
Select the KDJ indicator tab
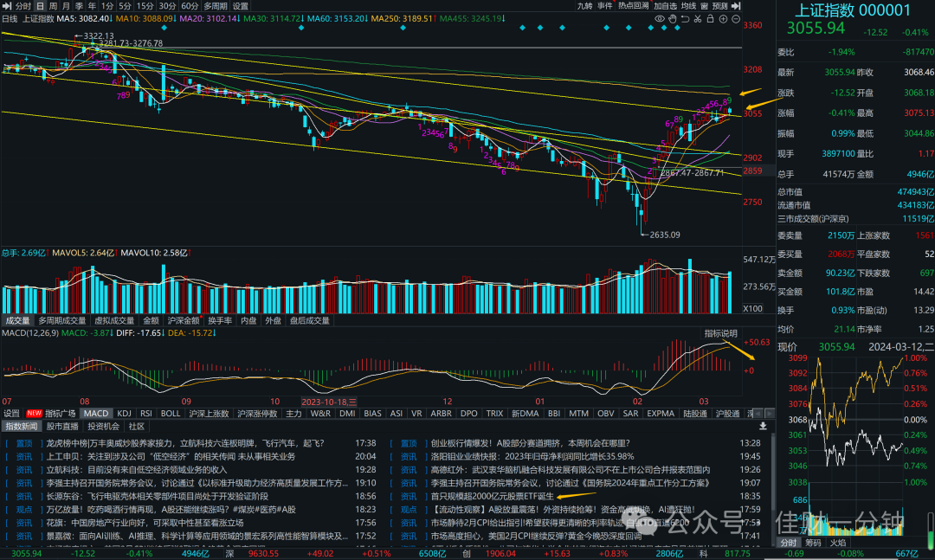click(124, 413)
